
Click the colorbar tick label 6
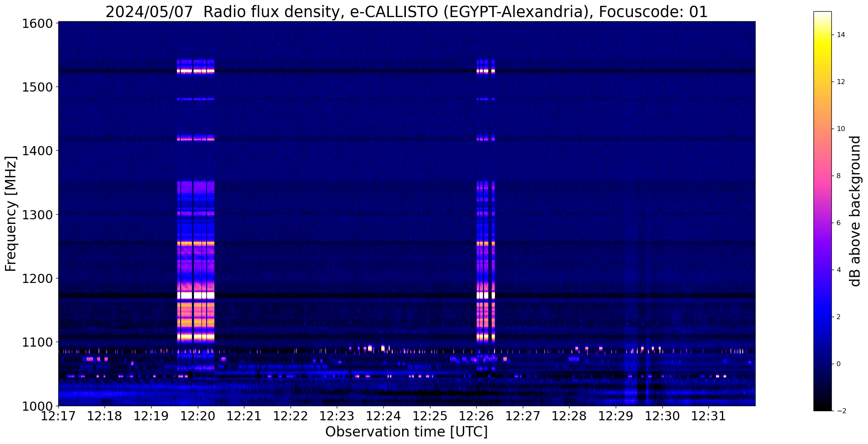pos(838,223)
